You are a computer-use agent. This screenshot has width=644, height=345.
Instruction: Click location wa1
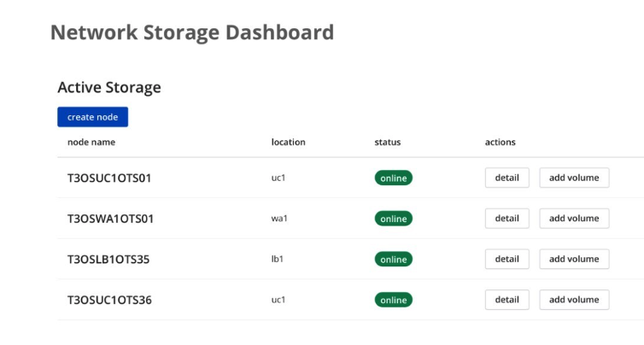coord(279,219)
